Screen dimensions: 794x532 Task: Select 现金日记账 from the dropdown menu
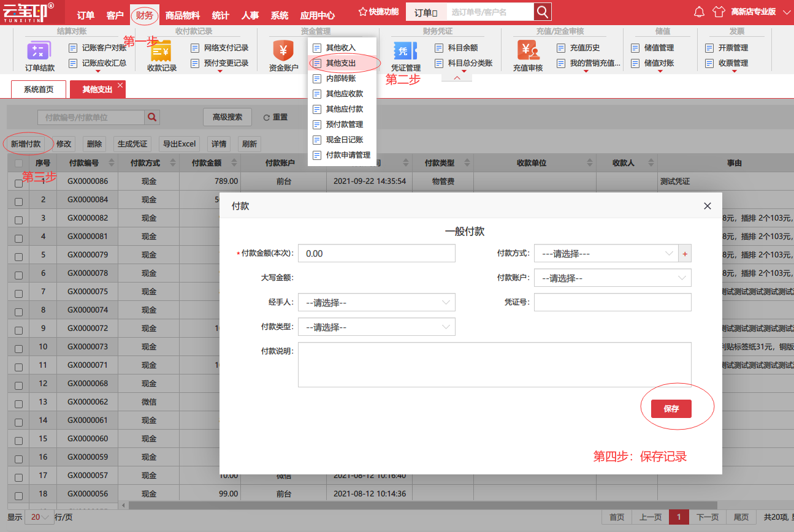click(342, 140)
